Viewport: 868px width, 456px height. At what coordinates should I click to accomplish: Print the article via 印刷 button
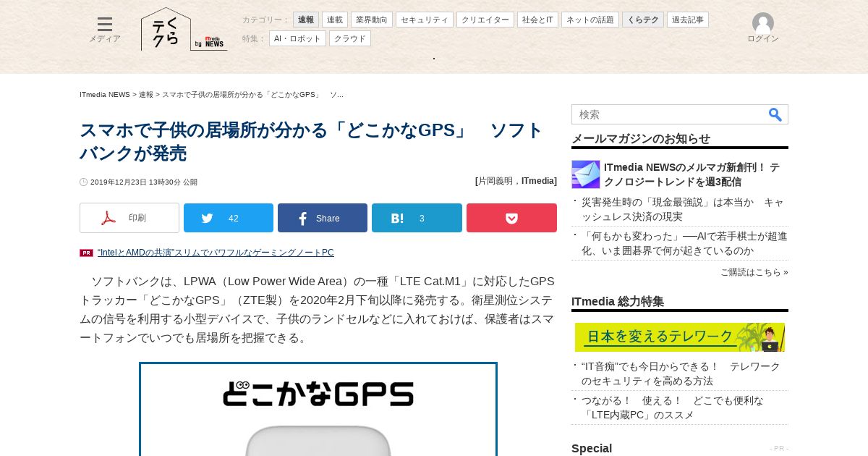coord(129,218)
